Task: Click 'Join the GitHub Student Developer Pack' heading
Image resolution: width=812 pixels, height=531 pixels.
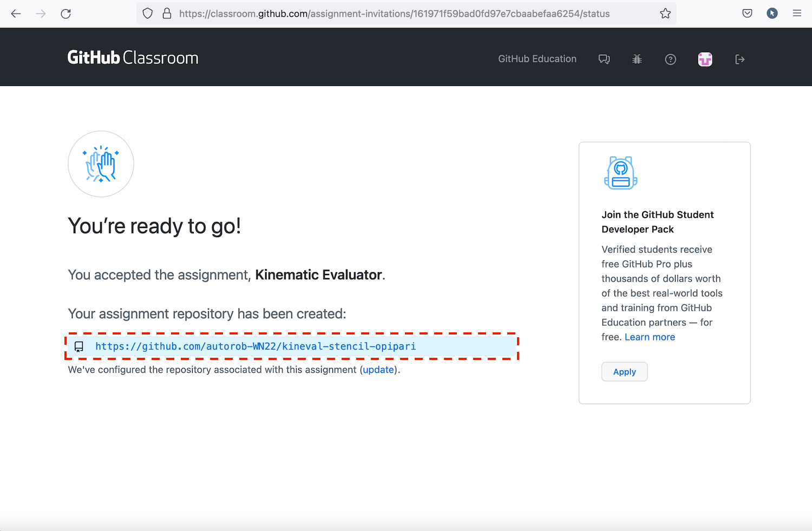Action: tap(658, 222)
